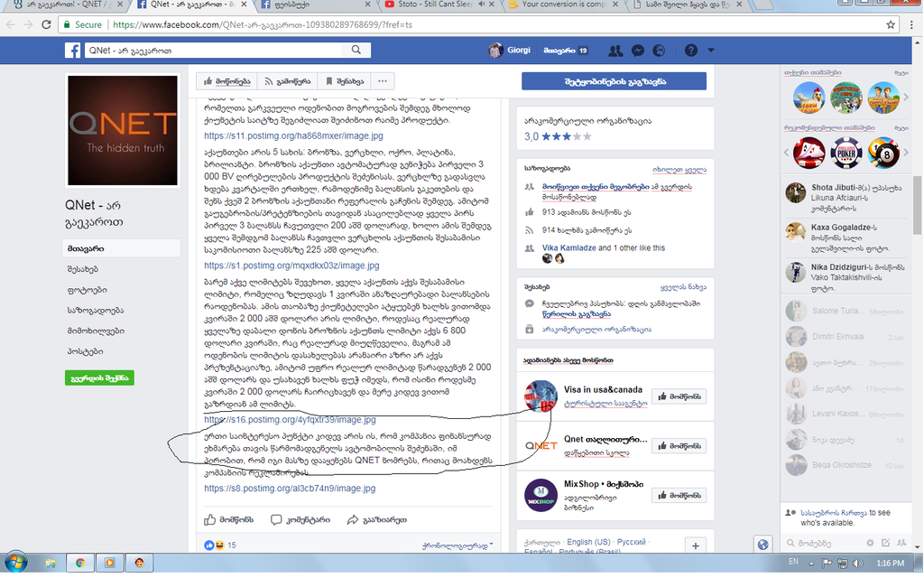This screenshot has height=578, width=924.
Task: Toggle the page Save bookmark button
Action: coord(345,81)
